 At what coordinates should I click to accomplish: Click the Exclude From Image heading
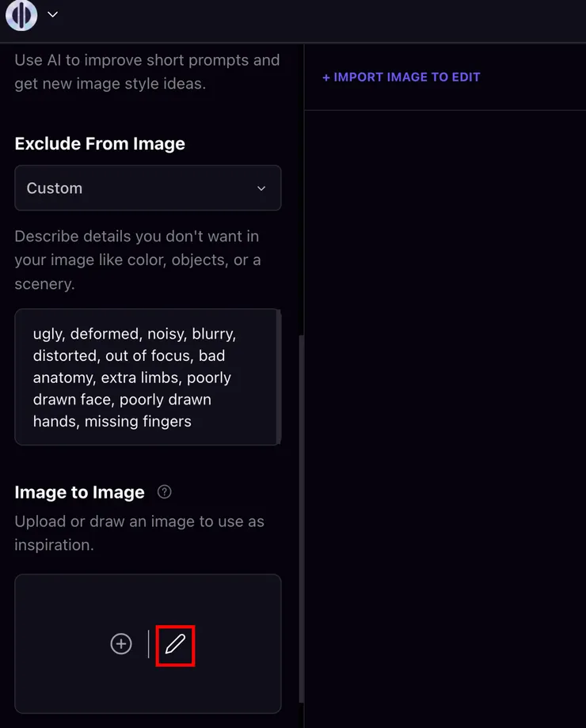tap(100, 144)
